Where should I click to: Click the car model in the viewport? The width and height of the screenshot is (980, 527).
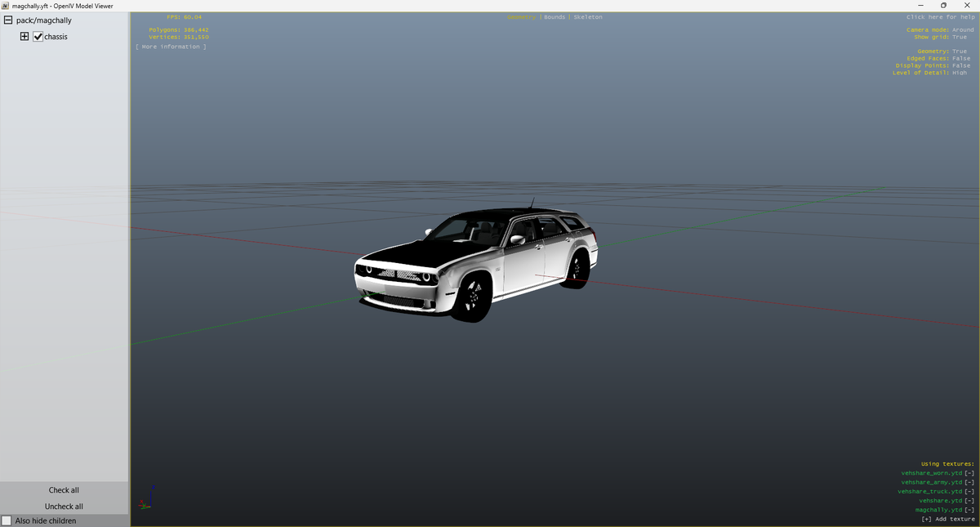click(x=476, y=261)
